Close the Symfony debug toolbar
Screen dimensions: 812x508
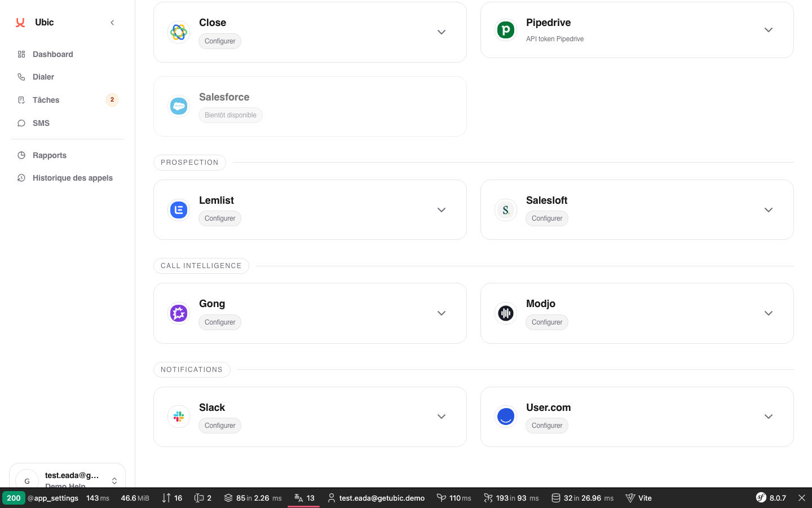[802, 498]
